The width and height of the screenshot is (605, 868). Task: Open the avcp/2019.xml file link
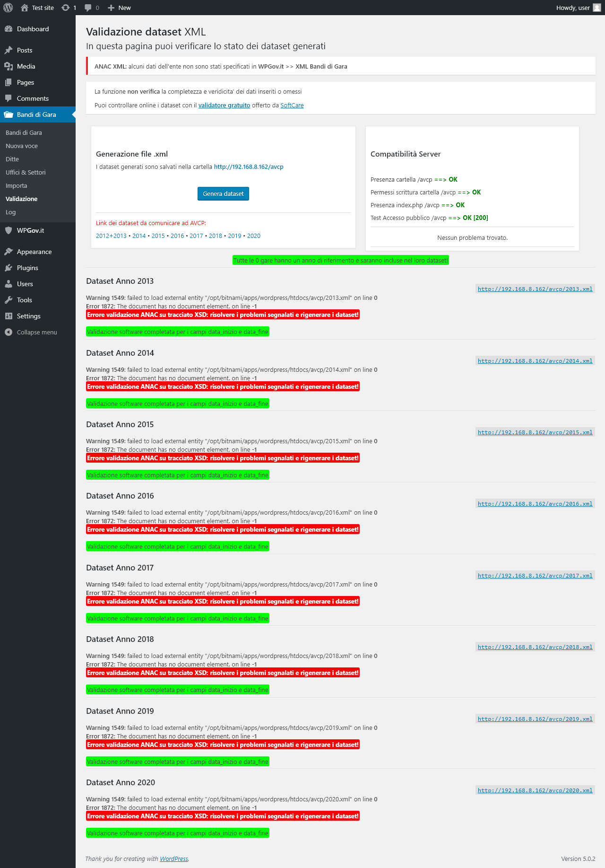point(535,719)
